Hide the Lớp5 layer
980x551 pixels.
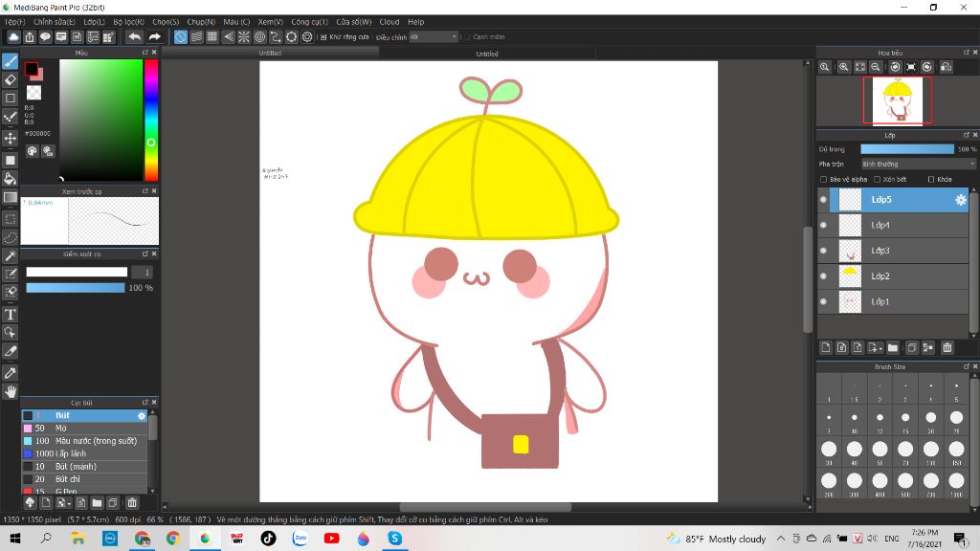coord(823,200)
